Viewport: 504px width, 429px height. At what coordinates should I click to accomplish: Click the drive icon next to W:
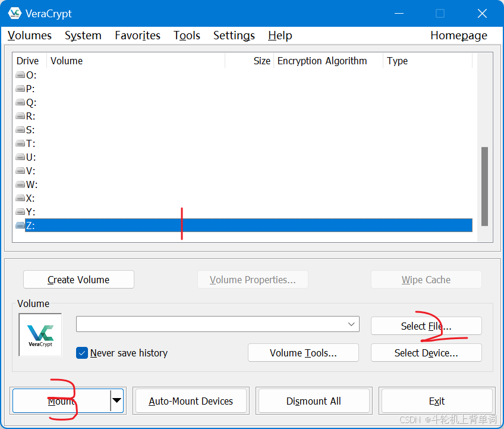(x=20, y=184)
